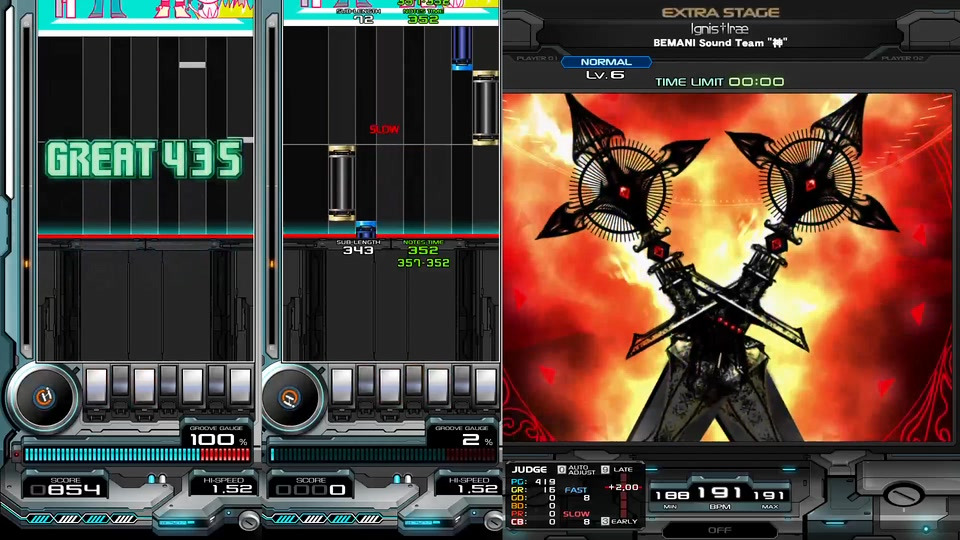Click the PLAYER 02 label
The image size is (960, 540).
pos(902,58)
